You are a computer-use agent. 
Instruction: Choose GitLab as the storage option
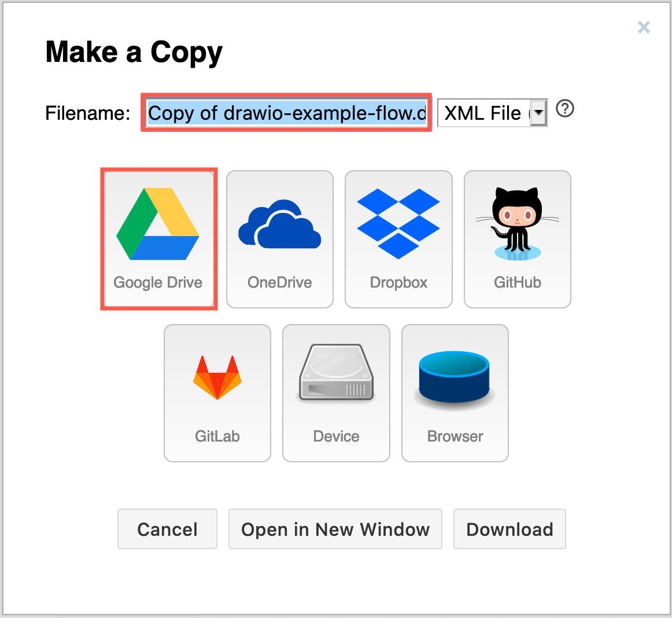pos(217,393)
